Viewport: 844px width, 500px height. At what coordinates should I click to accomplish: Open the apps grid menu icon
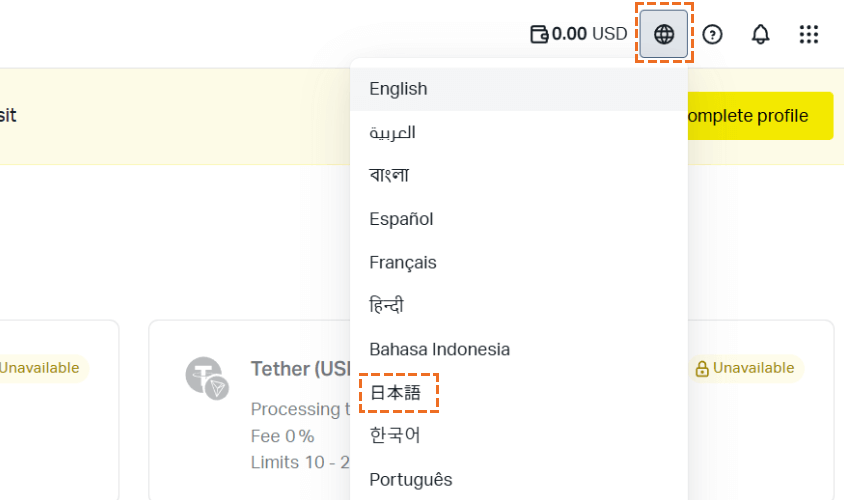[809, 34]
